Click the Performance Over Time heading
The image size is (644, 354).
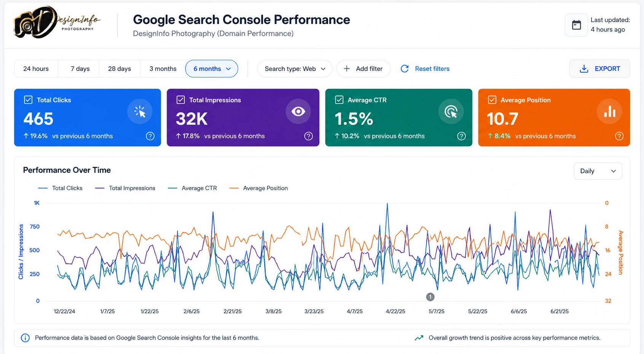pos(67,170)
